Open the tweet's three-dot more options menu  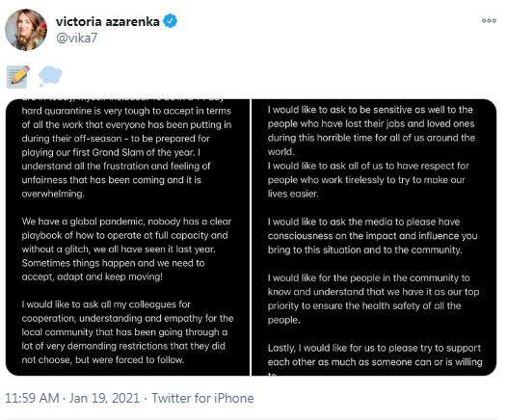click(x=489, y=20)
